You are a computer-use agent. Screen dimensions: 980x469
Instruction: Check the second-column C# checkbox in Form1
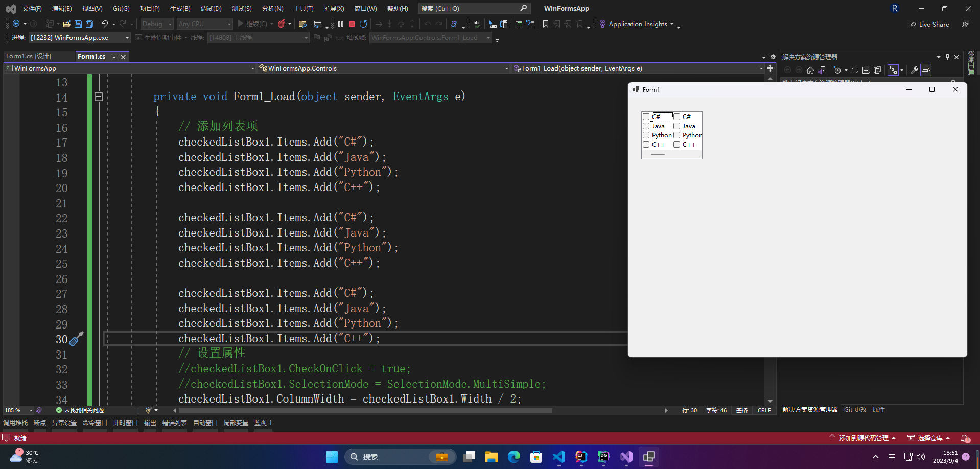pos(677,117)
